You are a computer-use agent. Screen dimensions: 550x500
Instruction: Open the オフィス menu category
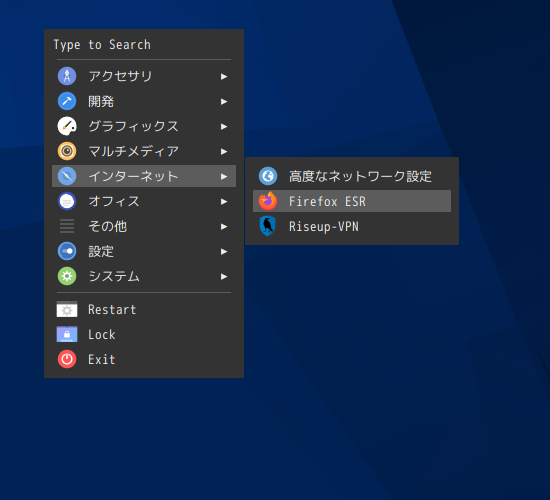click(144, 201)
